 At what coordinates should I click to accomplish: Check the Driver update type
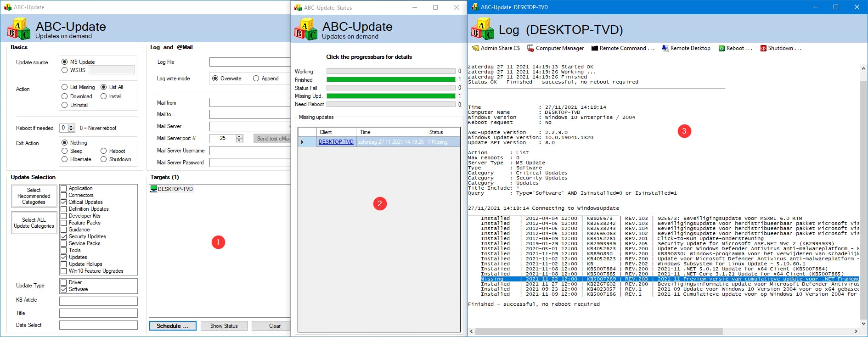click(64, 282)
